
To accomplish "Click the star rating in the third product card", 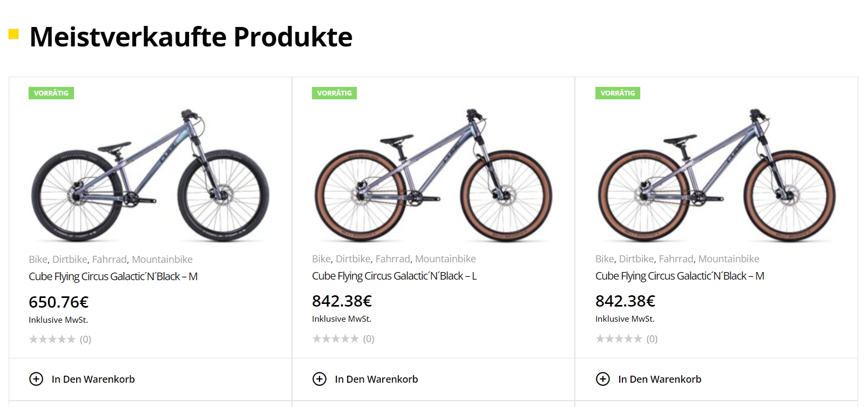I will point(619,338).
